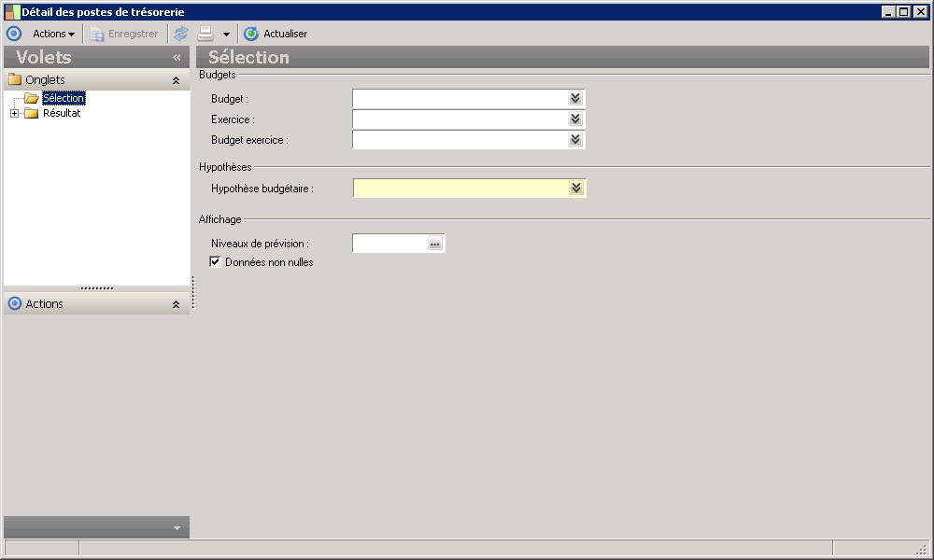The image size is (934, 560).
Task: Collapse the Actions panel section
Action: [176, 304]
